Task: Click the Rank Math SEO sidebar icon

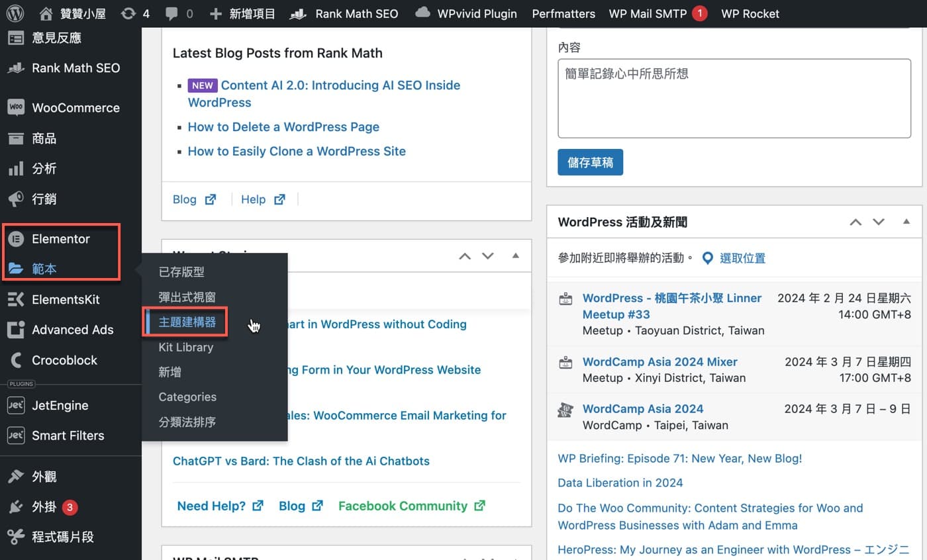Action: click(x=16, y=68)
